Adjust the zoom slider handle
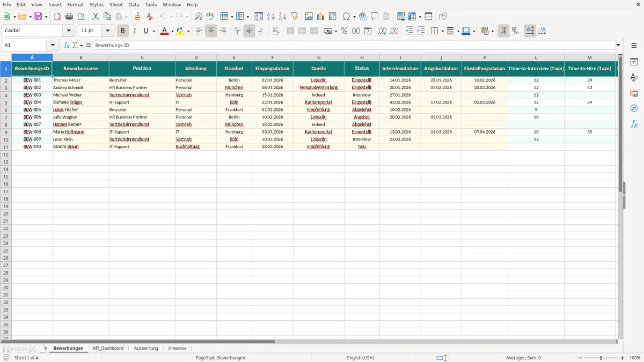The height and width of the screenshot is (362, 644). 601,358
